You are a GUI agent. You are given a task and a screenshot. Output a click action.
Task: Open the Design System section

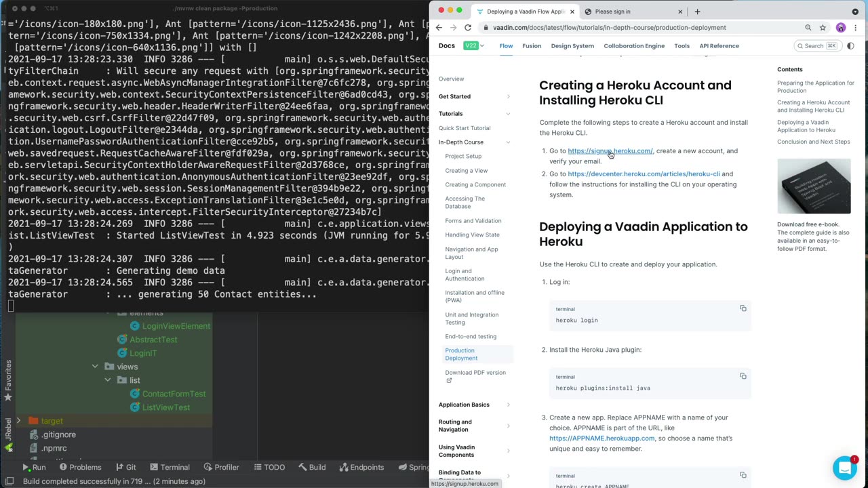coord(572,46)
